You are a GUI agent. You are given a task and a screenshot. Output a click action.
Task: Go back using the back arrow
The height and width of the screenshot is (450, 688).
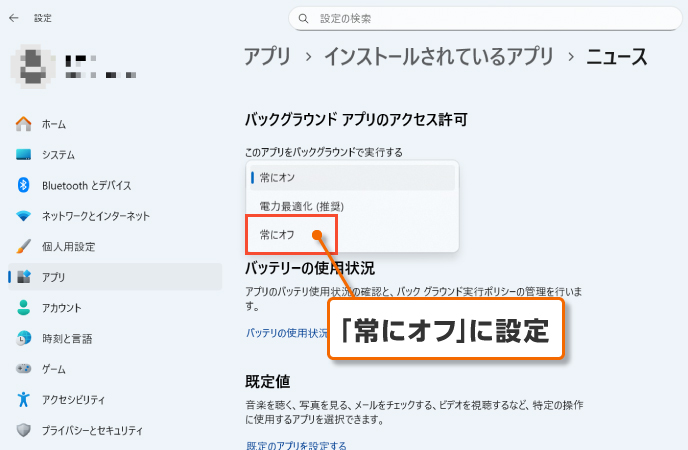coord(13,18)
